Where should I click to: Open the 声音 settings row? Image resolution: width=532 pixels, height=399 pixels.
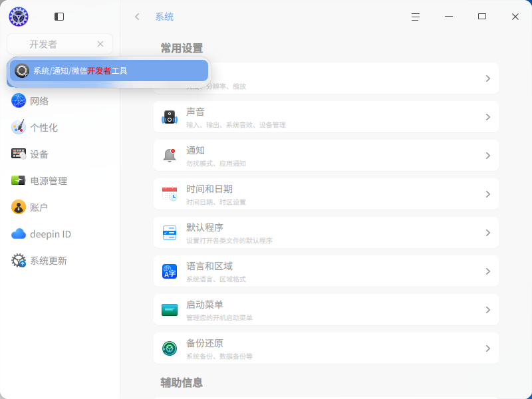click(326, 117)
